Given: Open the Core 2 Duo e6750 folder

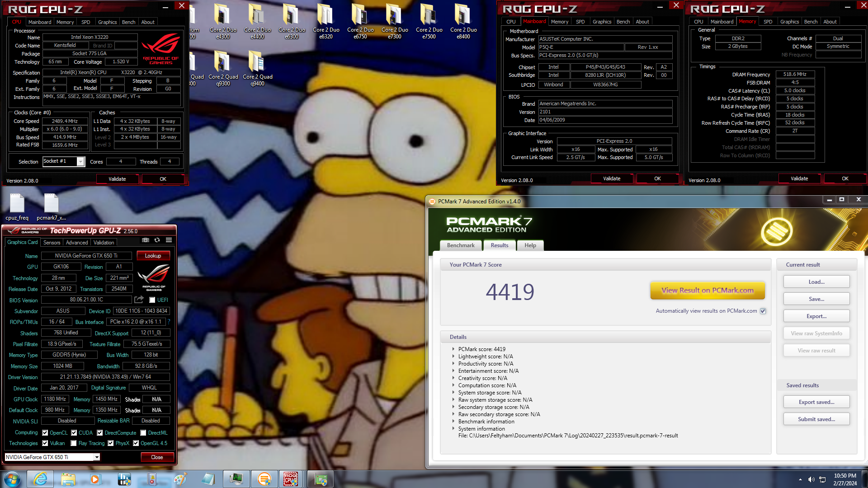Looking at the screenshot, I should pos(360,21).
